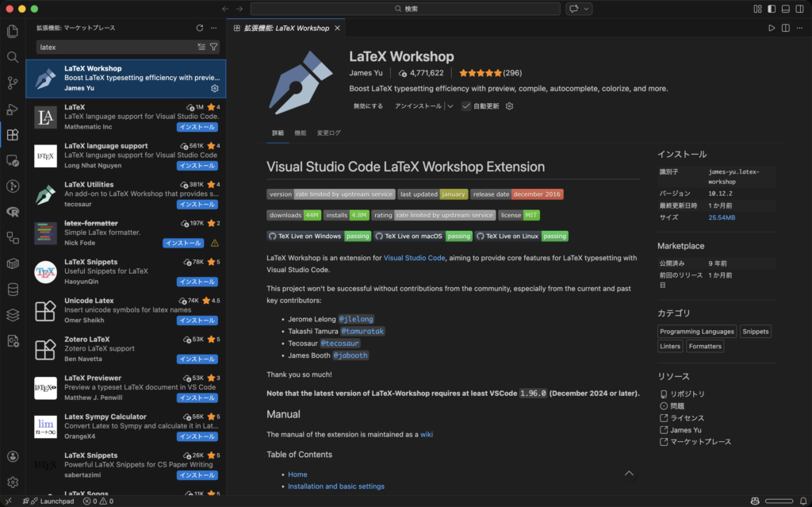Viewport: 812px width, 507px height.
Task: Split the editor to the right
Action: 785,28
